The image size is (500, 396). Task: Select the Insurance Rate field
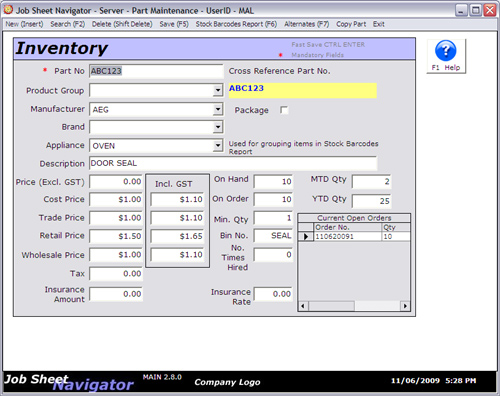[x=273, y=294]
